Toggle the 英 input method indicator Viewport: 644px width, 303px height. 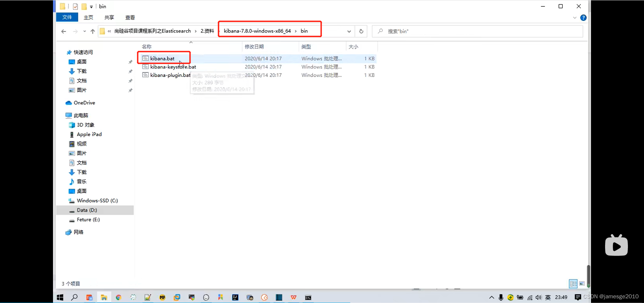point(548,298)
